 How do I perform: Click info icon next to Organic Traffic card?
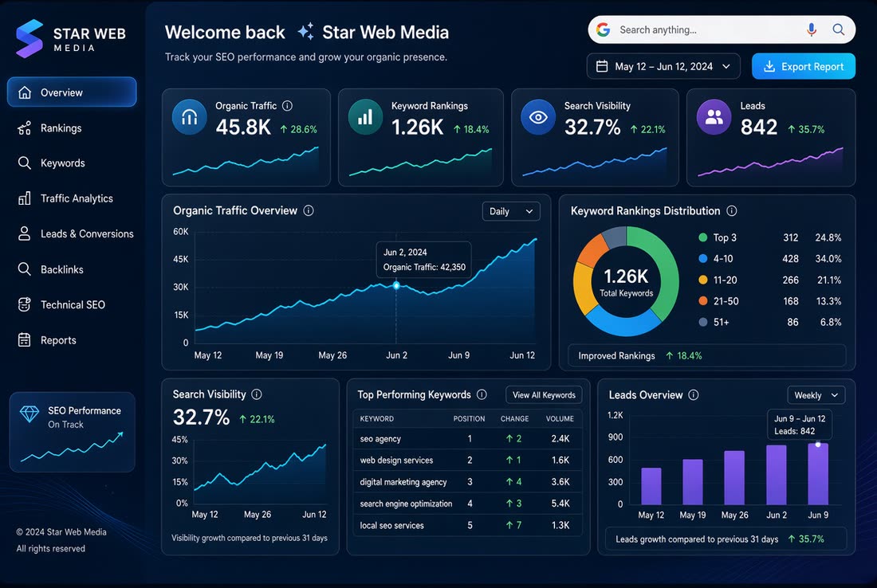(287, 106)
